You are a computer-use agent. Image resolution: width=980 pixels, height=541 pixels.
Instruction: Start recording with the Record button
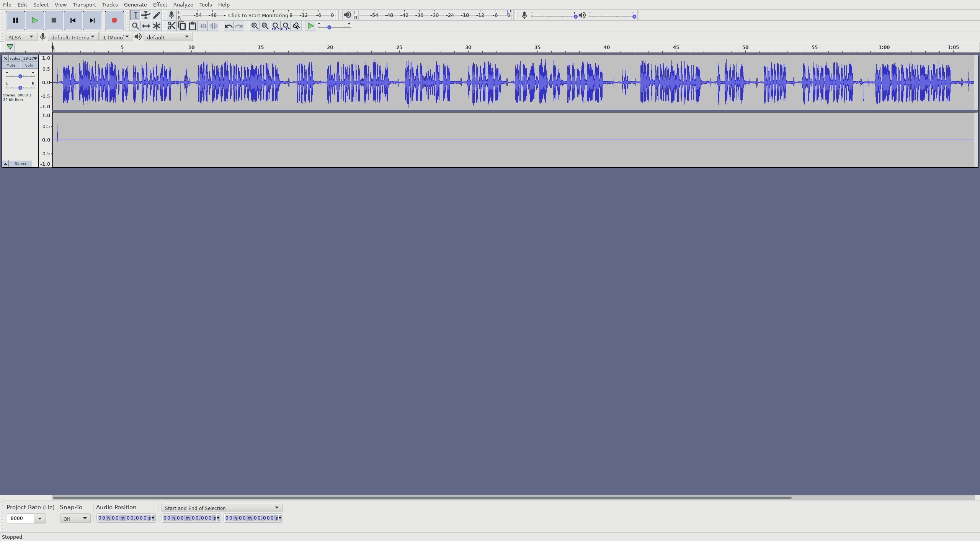coord(114,20)
